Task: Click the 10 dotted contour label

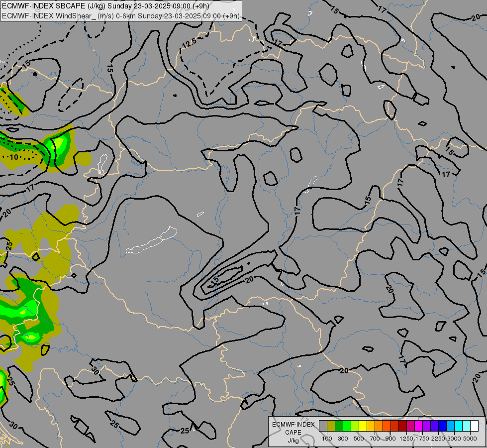Action: point(14,157)
